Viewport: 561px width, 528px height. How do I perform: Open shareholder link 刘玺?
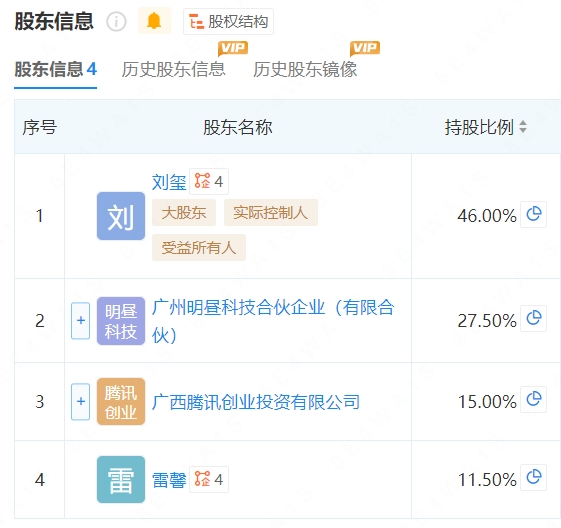[x=169, y=182]
